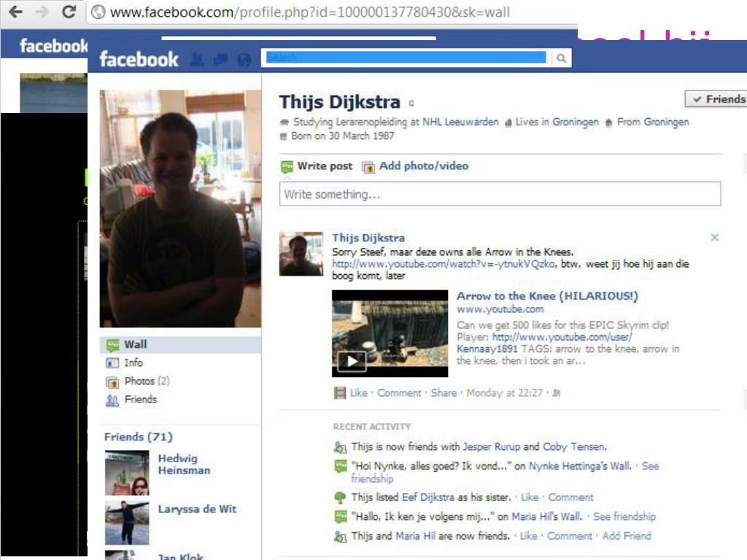
Task: Like the Eef Dijkstra sister activity
Action: click(x=530, y=497)
